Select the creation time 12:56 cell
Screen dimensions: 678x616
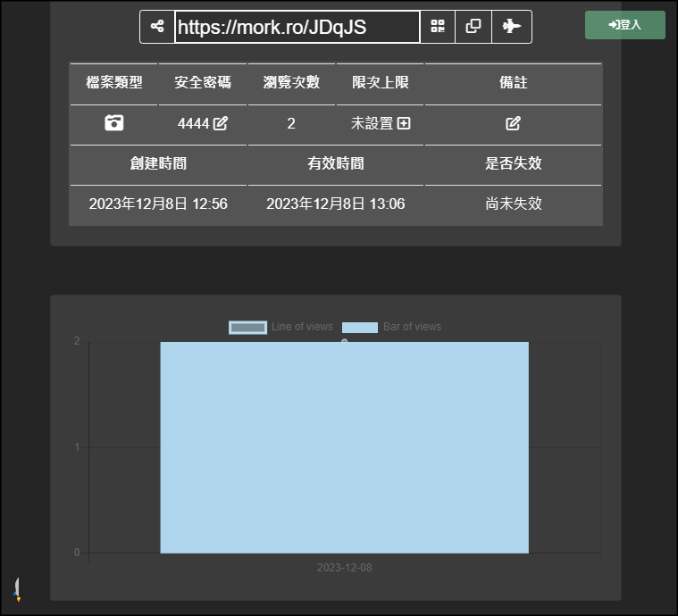pos(158,204)
